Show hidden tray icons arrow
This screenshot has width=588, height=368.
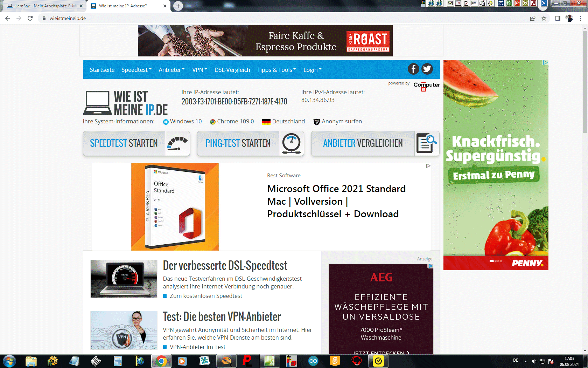(x=525, y=361)
